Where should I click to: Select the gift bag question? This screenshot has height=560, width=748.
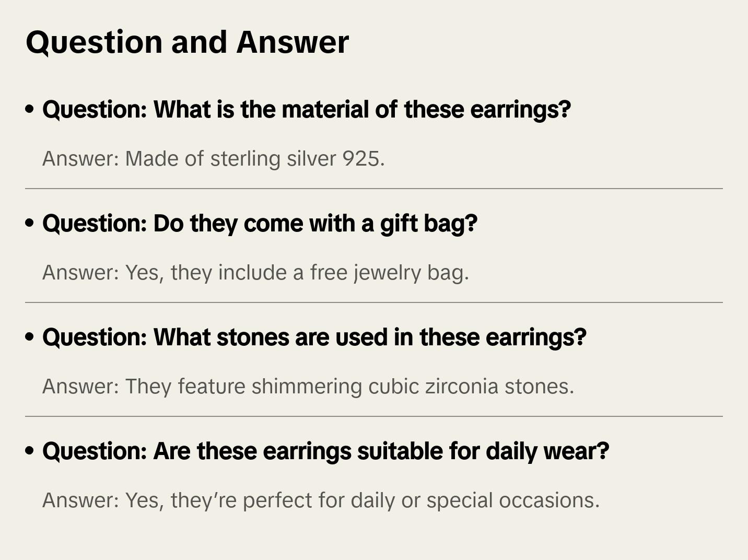pyautogui.click(x=260, y=224)
